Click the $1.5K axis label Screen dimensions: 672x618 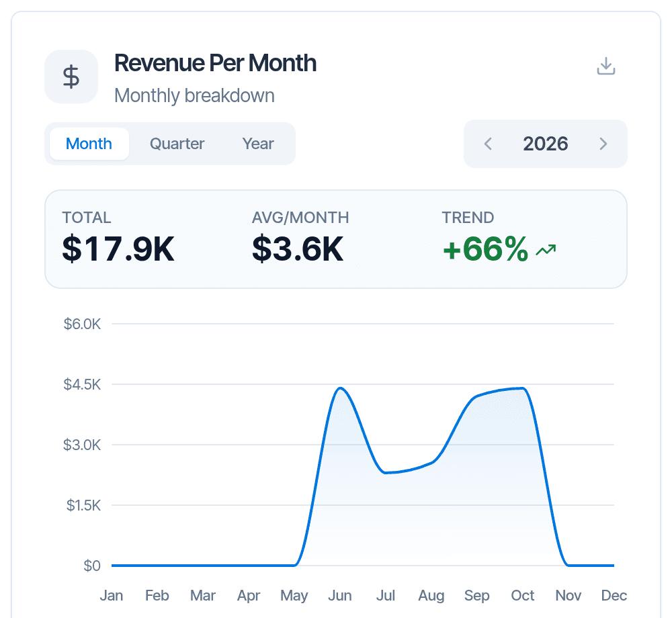(83, 505)
